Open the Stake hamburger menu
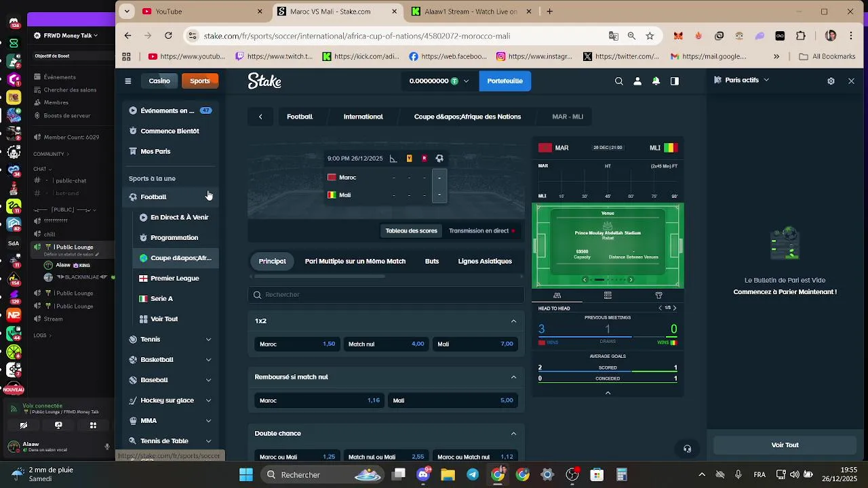Screen dimensions: 868x488 (128, 81)
